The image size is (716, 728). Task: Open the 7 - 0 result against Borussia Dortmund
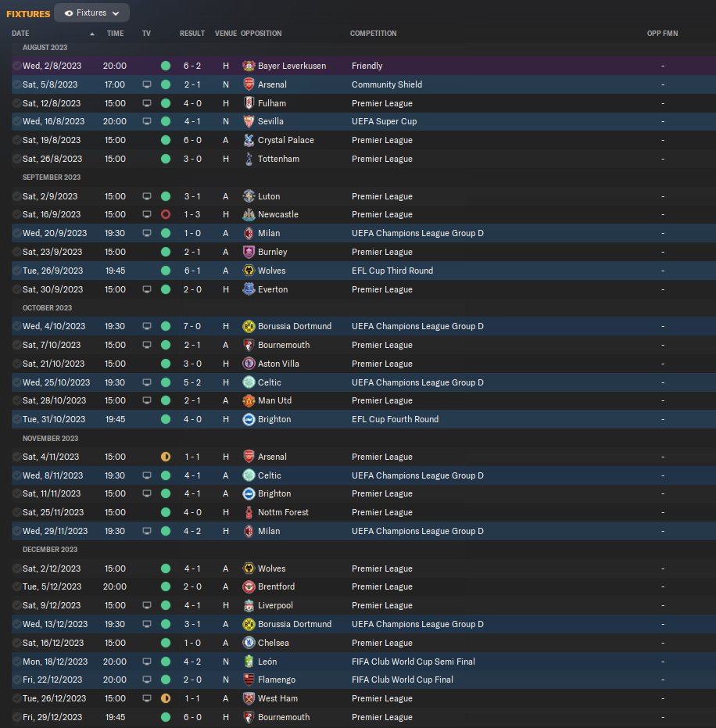pos(192,326)
